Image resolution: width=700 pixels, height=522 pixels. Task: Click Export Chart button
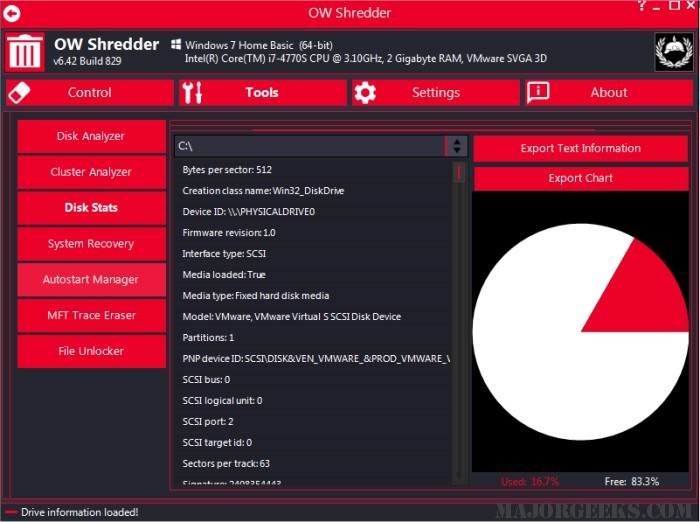coord(580,178)
